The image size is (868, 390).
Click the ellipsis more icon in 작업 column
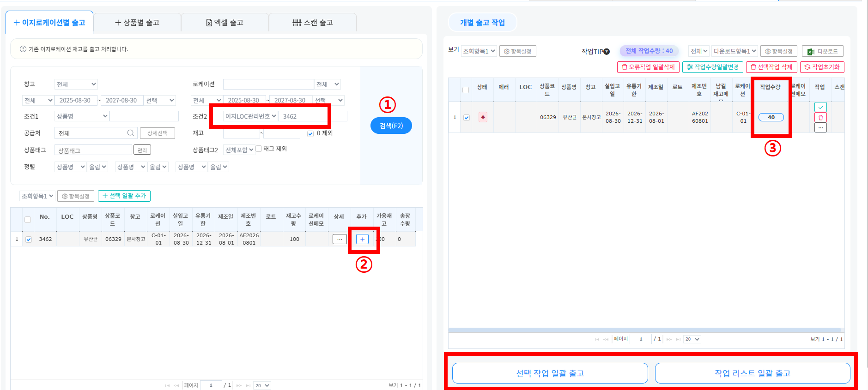[820, 127]
